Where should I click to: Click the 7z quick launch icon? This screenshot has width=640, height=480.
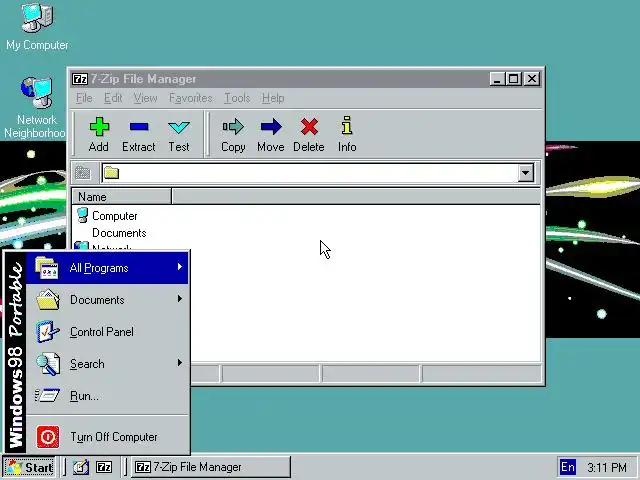pyautogui.click(x=104, y=467)
